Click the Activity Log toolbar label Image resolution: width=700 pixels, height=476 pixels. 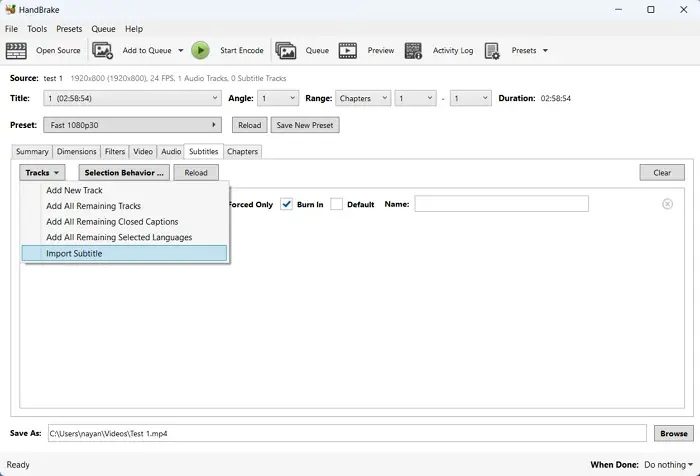pos(453,50)
